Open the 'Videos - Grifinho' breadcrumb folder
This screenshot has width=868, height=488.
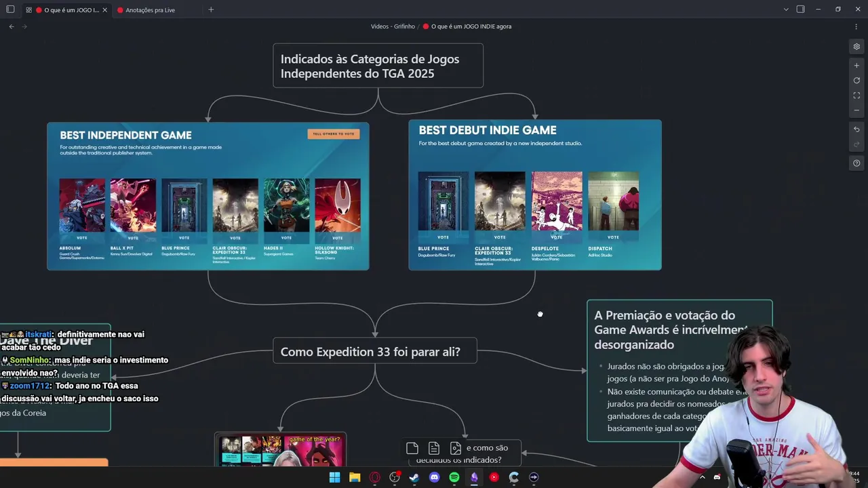coord(393,26)
